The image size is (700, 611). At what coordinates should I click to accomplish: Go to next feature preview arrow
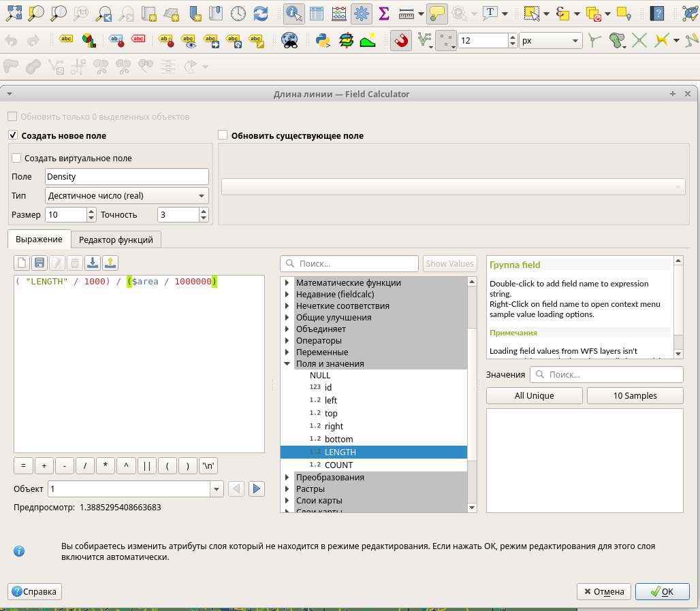[256, 489]
